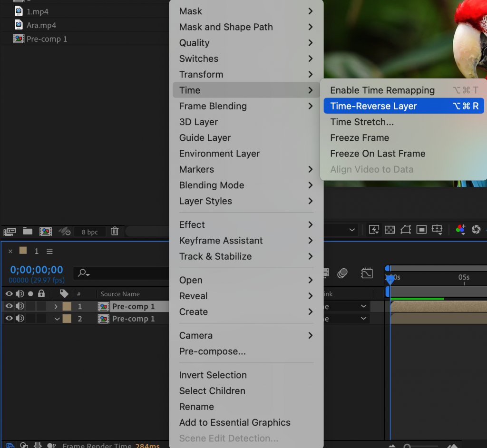Delete selected item with the trash icon
The height and width of the screenshot is (448, 487).
(115, 231)
